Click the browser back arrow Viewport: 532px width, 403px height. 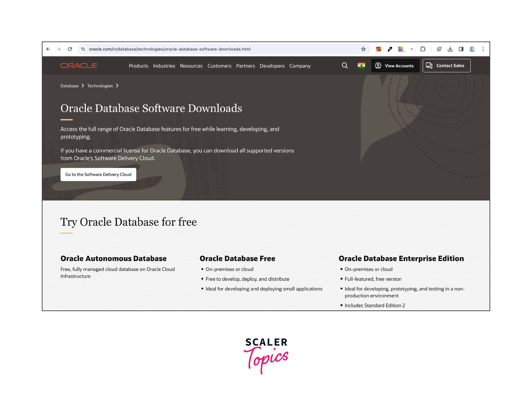pyautogui.click(x=48, y=49)
